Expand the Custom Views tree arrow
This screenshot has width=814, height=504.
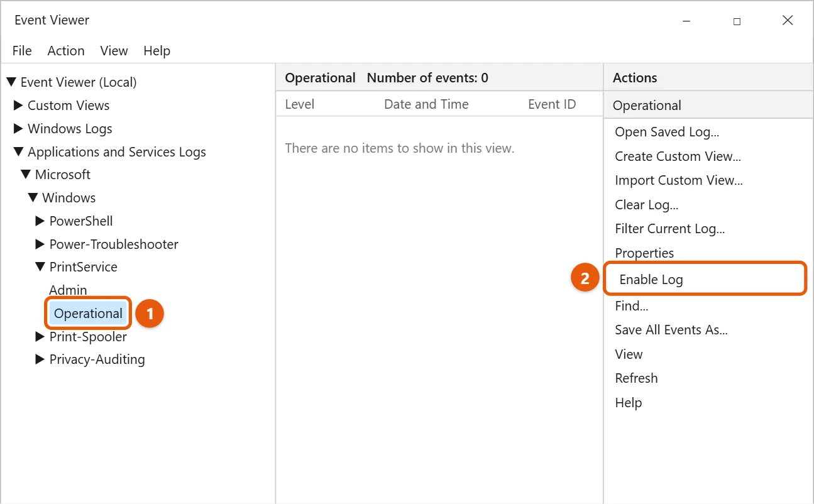tap(18, 106)
